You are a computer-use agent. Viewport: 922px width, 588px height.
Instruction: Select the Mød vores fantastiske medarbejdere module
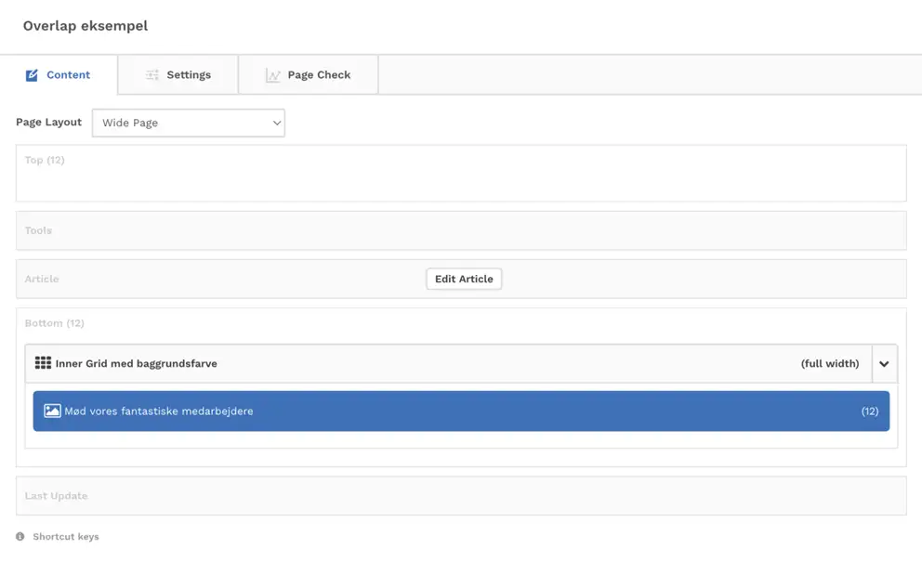[461, 411]
